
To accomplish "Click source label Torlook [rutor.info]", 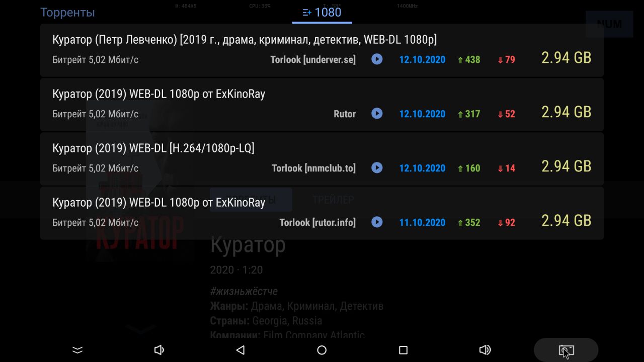I will (317, 223).
